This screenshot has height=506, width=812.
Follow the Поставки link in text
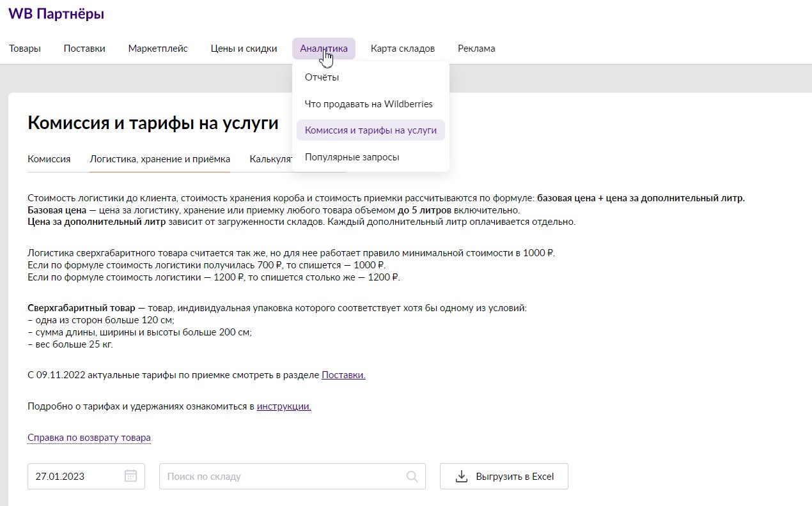[x=343, y=375]
